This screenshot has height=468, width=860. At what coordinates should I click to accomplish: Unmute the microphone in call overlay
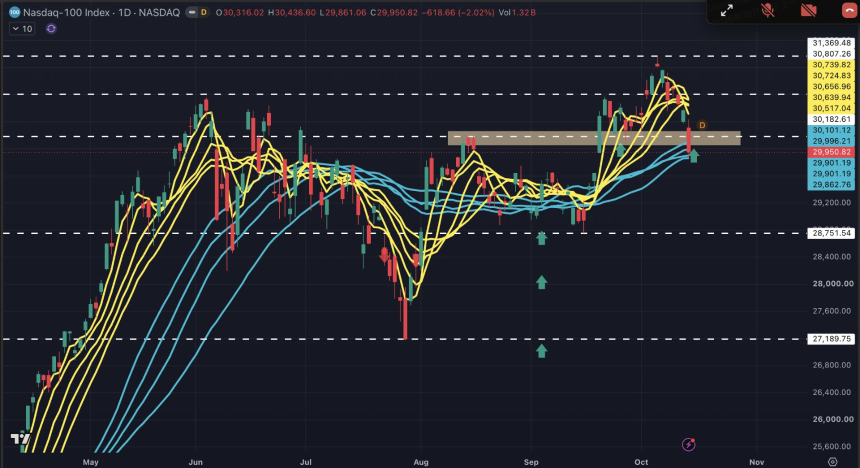point(768,10)
